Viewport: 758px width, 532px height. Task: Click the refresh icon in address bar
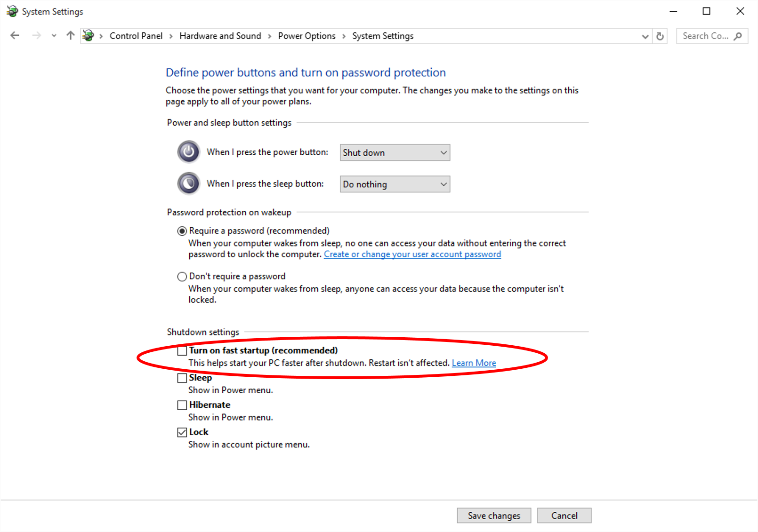(x=660, y=36)
